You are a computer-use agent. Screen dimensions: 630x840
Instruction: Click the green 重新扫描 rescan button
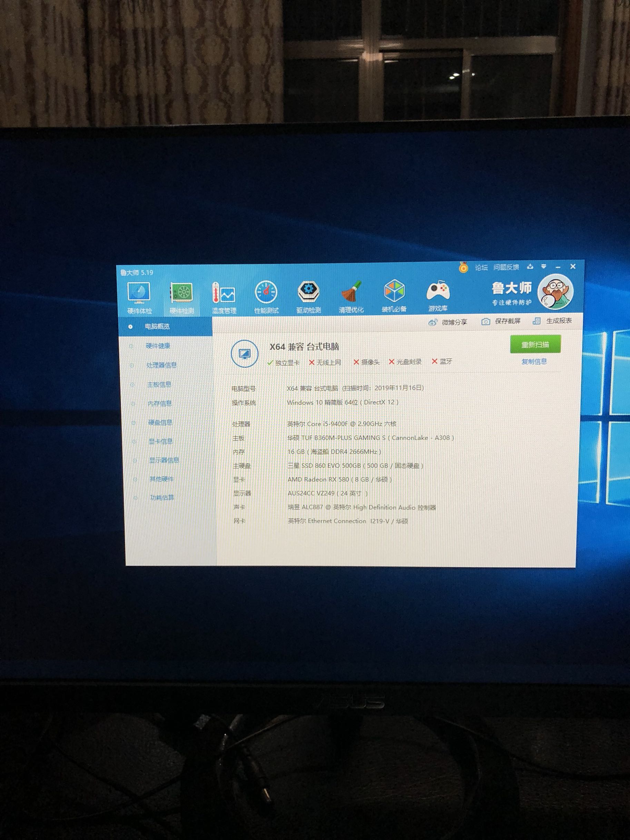535,344
